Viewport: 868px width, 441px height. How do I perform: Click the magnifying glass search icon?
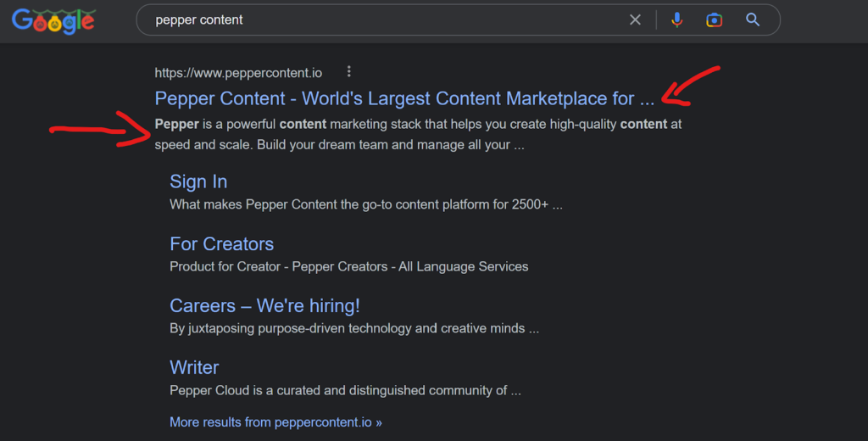pyautogui.click(x=753, y=20)
